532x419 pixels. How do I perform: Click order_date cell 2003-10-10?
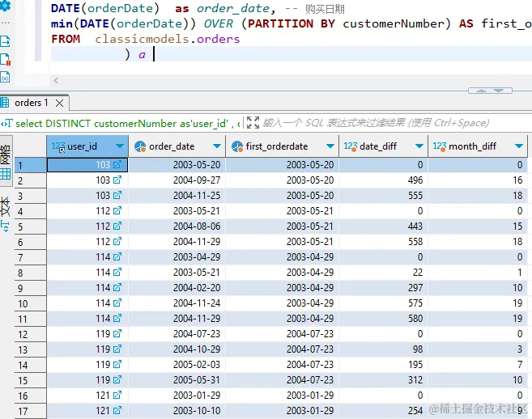(177, 411)
